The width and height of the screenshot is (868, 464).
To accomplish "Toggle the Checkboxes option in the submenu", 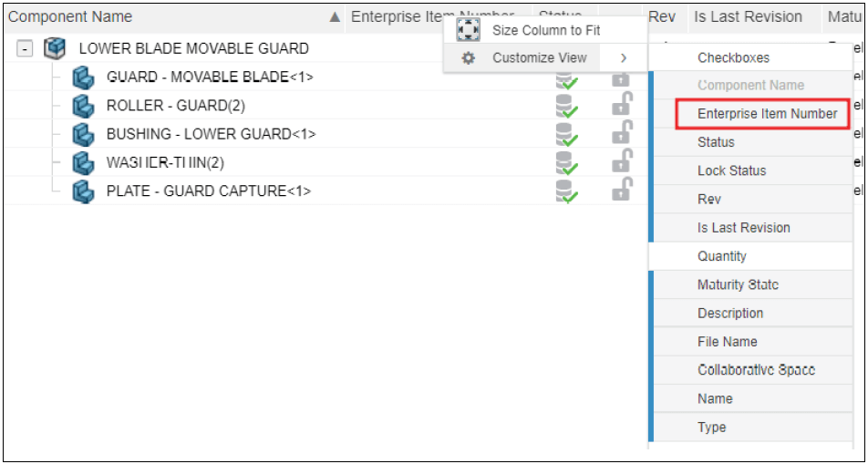I will tap(733, 57).
